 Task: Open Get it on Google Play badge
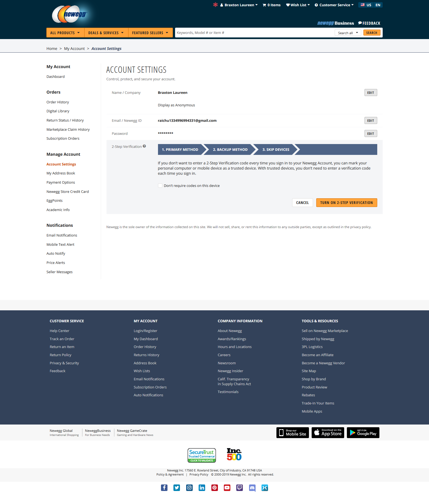click(363, 433)
